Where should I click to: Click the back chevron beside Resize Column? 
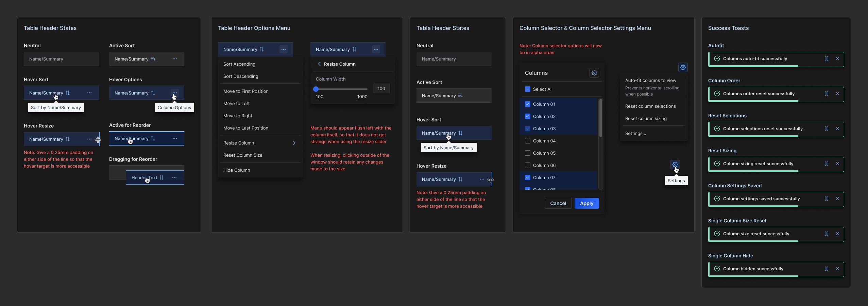coord(319,64)
